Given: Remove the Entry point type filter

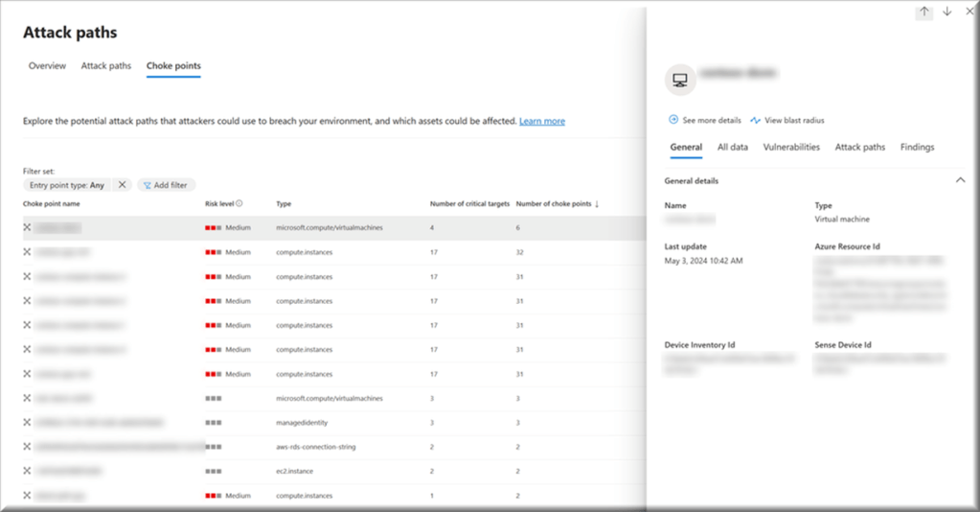Looking at the screenshot, I should coord(122,185).
